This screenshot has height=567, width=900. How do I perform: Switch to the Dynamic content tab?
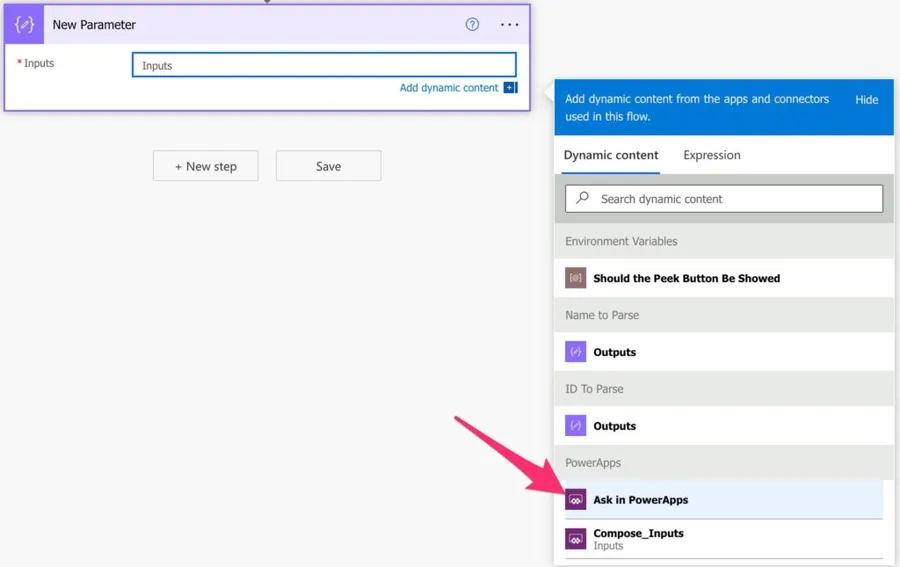point(610,155)
